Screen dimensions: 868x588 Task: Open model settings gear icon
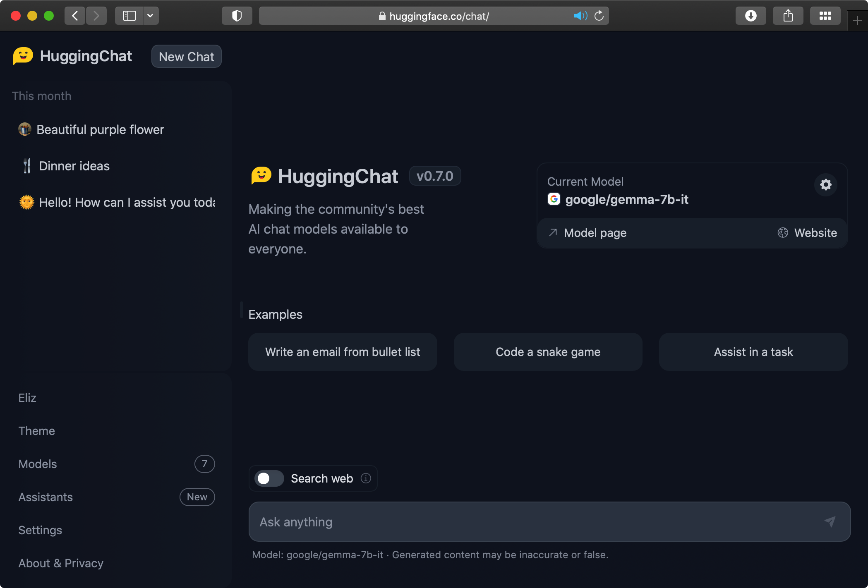tap(825, 184)
